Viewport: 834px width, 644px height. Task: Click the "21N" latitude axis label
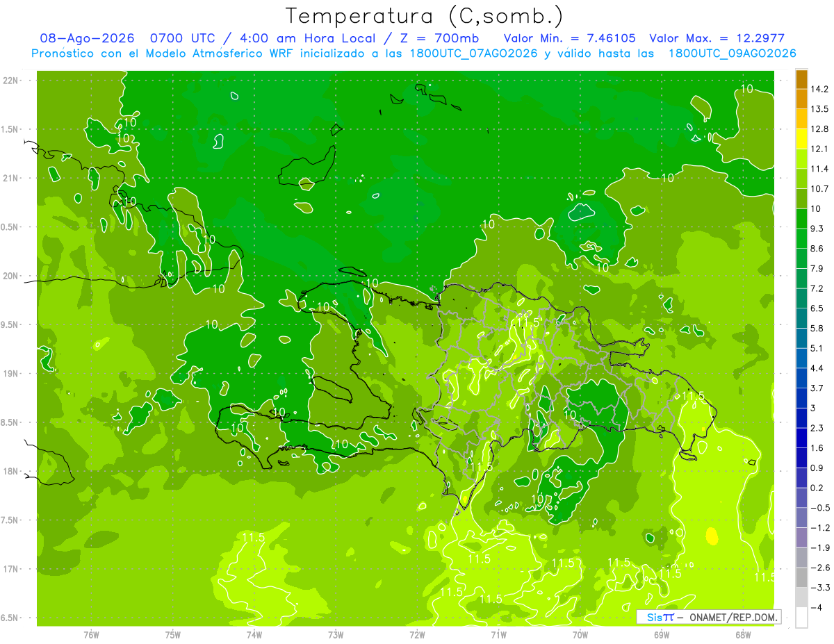(x=12, y=178)
